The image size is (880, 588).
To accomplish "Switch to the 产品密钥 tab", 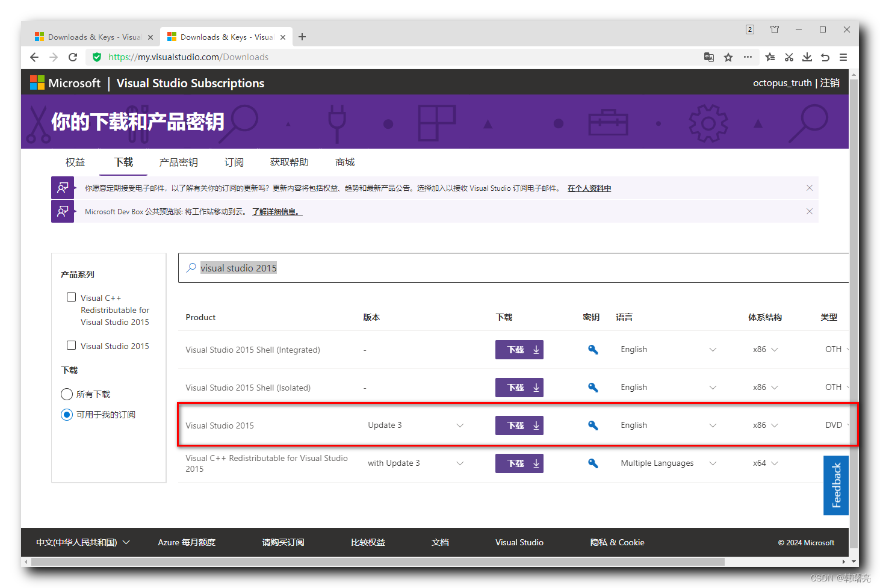I will click(178, 162).
